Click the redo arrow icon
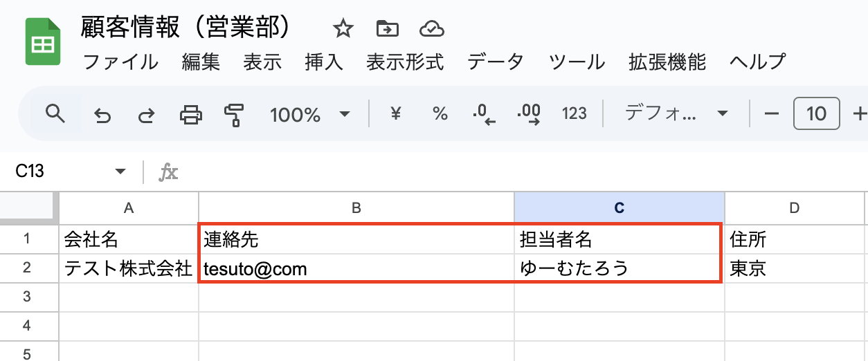Screen dimensions: 868x361 [x=146, y=115]
